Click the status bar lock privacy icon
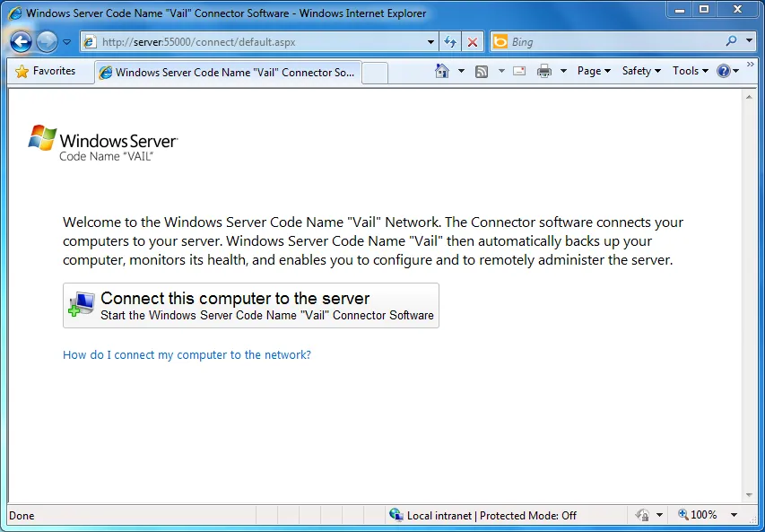The height and width of the screenshot is (532, 765). click(x=642, y=515)
